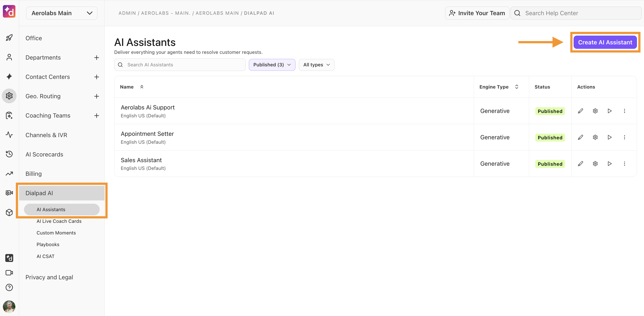
Task: Open the Published (3) filter dropdown
Action: [x=272, y=65]
